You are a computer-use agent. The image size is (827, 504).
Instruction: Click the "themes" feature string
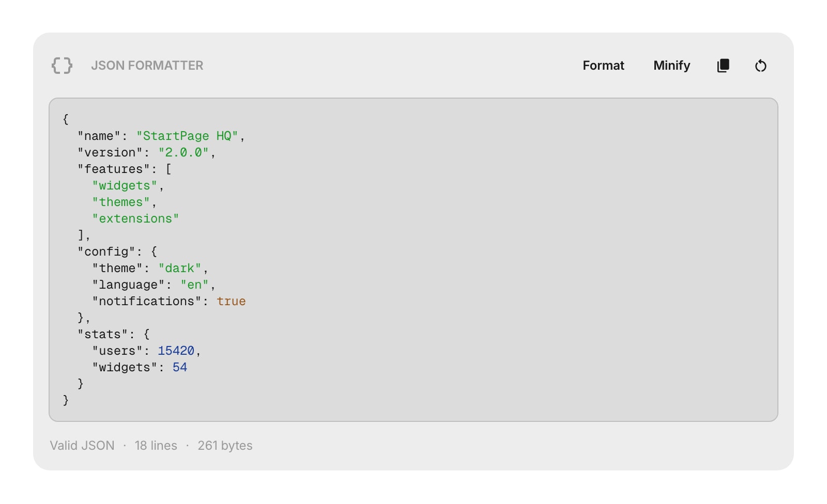click(x=121, y=202)
